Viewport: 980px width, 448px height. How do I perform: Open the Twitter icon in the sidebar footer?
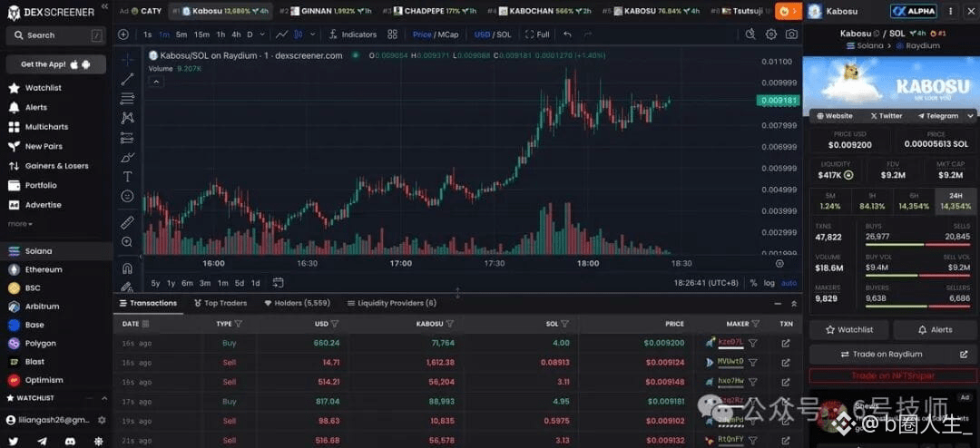click(13, 441)
